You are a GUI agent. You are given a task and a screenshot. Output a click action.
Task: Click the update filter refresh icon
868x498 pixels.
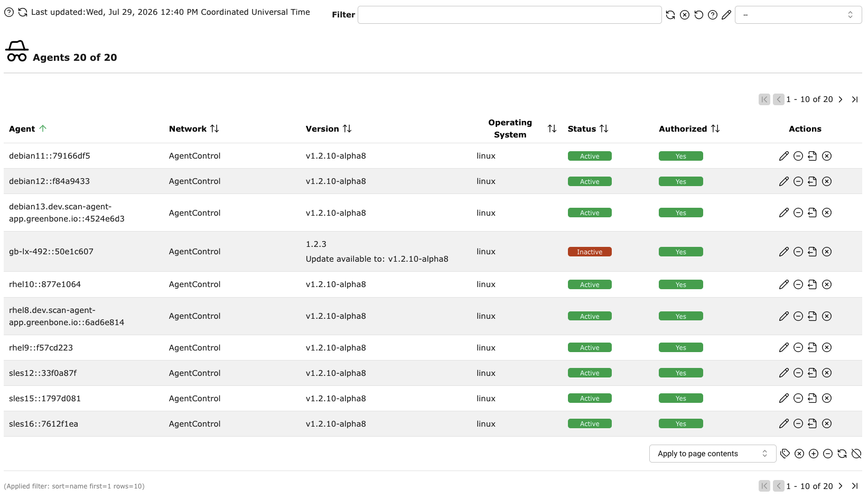coord(670,15)
